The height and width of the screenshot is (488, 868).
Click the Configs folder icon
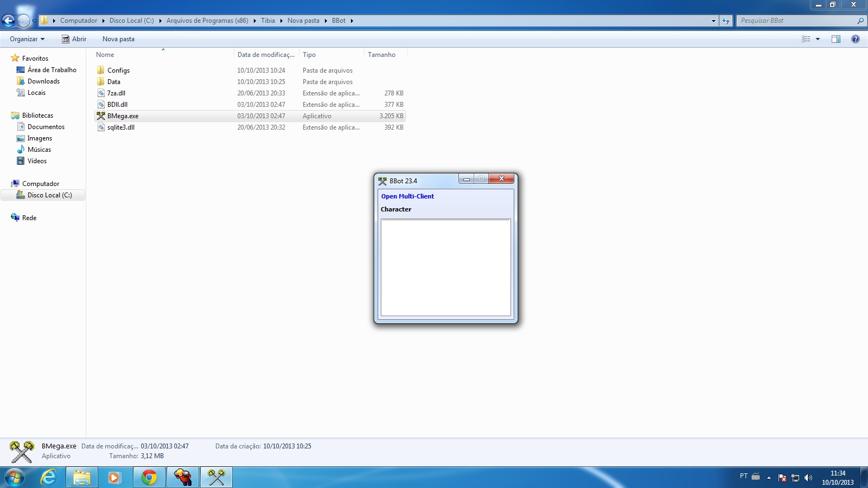(x=101, y=70)
